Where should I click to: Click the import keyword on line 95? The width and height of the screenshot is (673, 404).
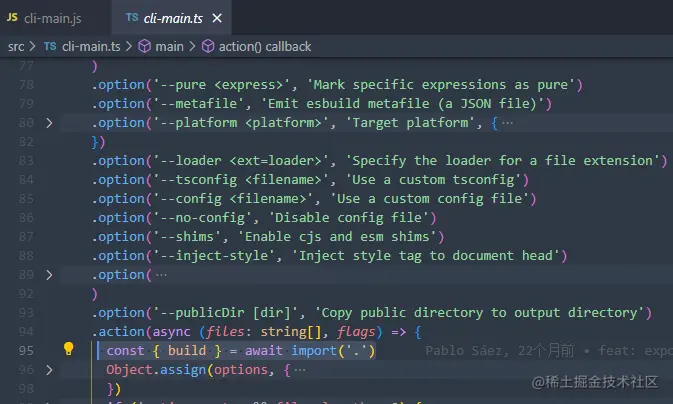pyautogui.click(x=313, y=351)
